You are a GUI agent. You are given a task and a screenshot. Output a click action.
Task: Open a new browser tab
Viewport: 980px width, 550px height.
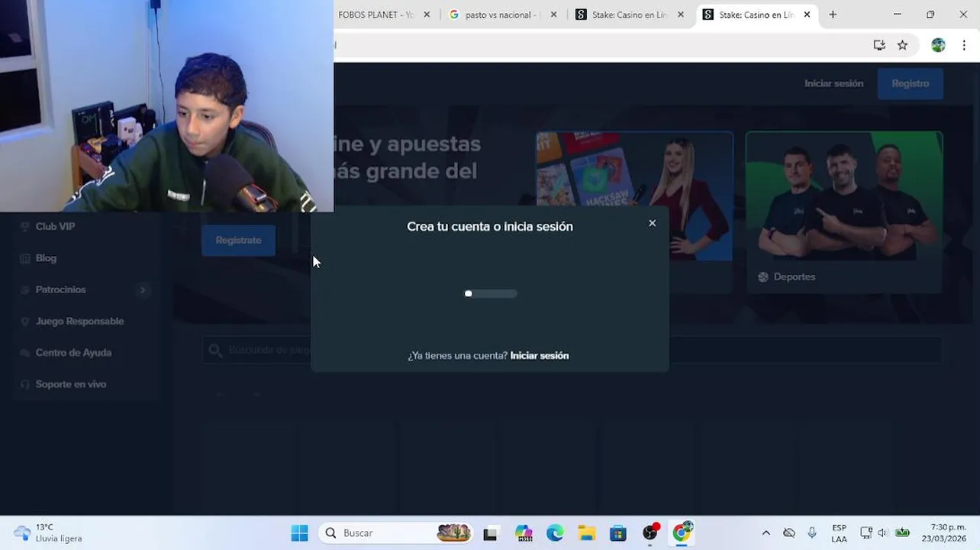[833, 15]
